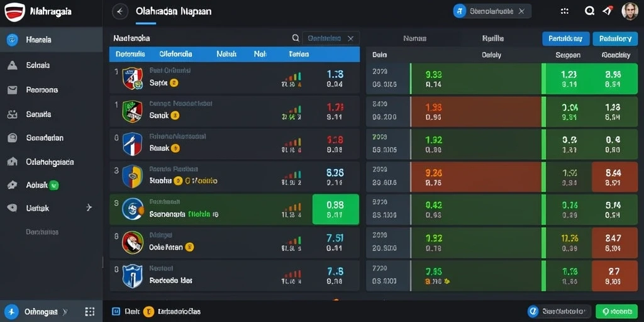Click the back arrow beside Olahradan Napzan

[120, 11]
